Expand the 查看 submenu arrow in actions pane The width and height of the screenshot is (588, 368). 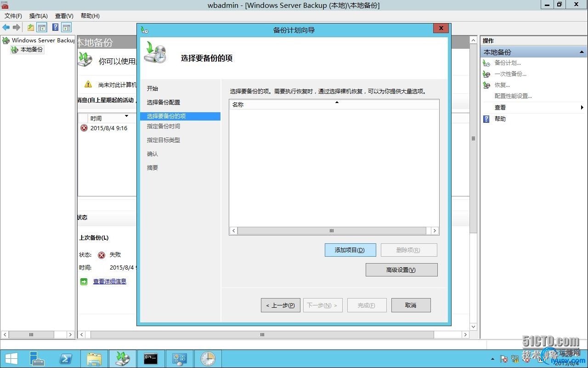pos(582,108)
